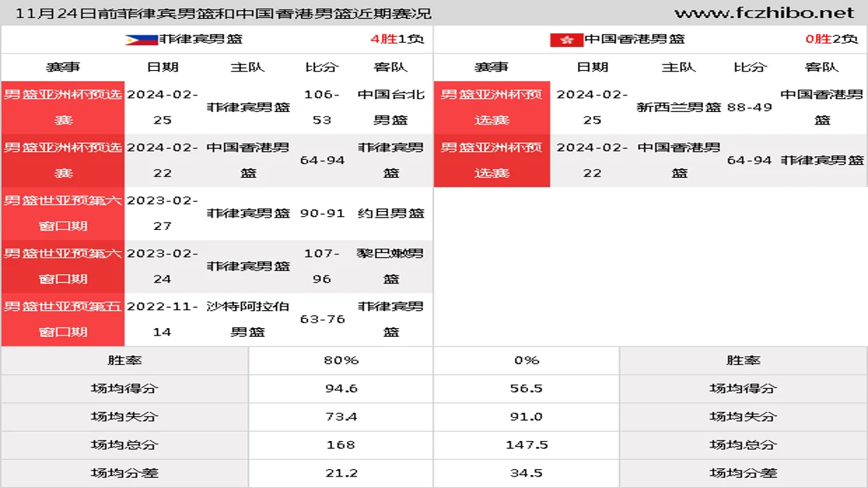Viewport: 868px width, 488px height.
Task: Click 男篮亚洲杯预选赛 event in the 106-53 row
Action: pos(63,107)
